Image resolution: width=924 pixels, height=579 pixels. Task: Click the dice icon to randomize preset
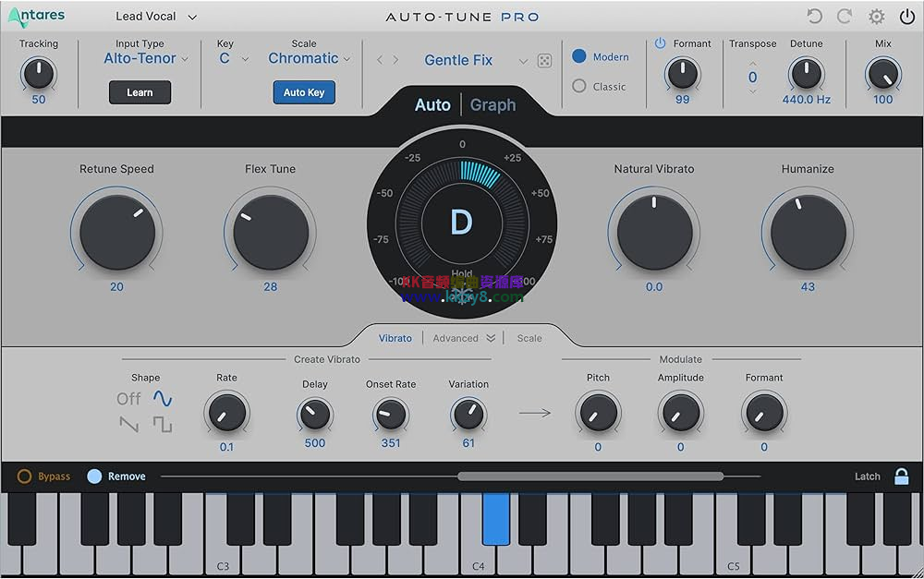coord(544,60)
